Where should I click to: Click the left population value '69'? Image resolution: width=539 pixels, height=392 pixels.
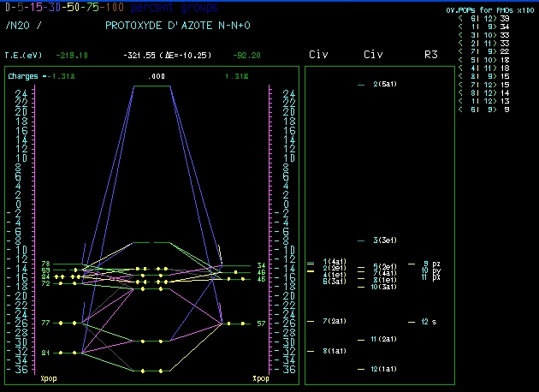pos(45,270)
